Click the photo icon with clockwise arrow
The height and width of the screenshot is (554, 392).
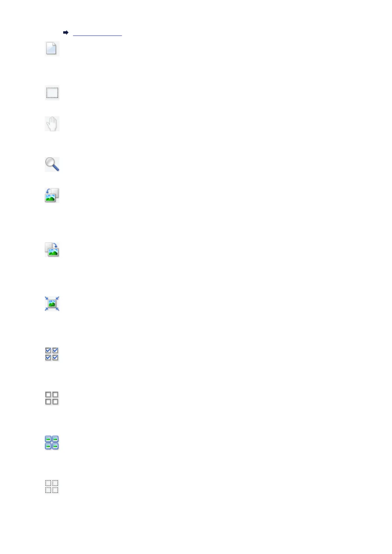(52, 250)
